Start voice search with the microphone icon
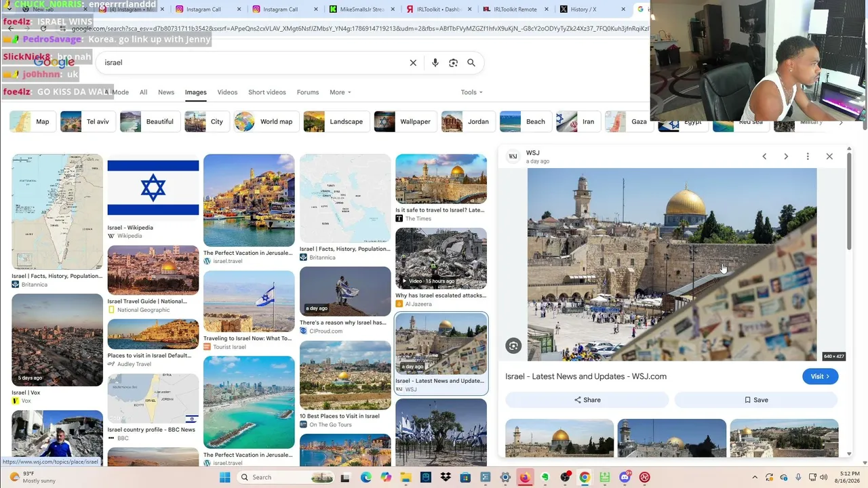868x488 pixels. pos(435,63)
